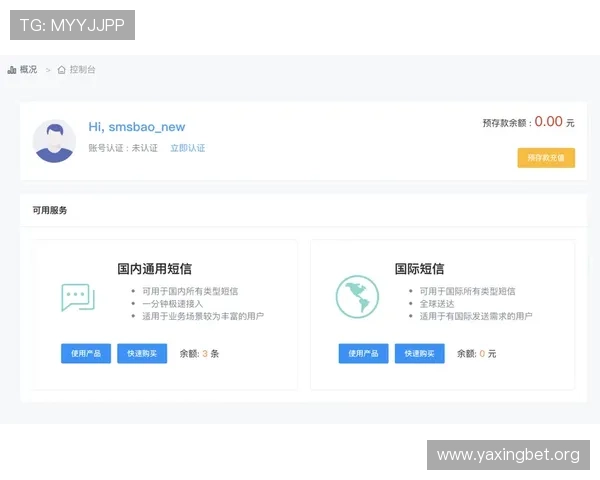Click the 余额: 0 元 international balance text

pos(476,354)
